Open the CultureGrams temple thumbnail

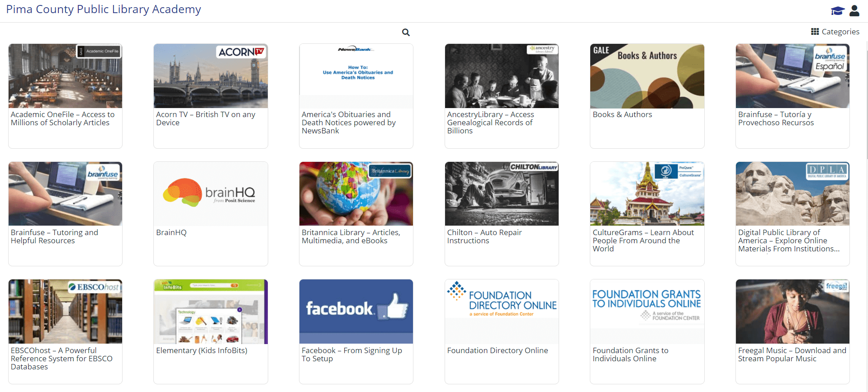pos(647,194)
